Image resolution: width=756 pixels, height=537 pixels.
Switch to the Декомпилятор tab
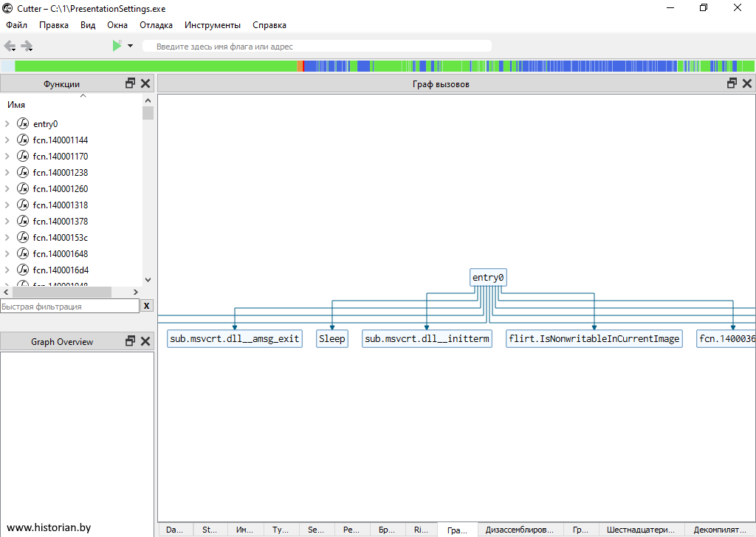[x=721, y=530]
